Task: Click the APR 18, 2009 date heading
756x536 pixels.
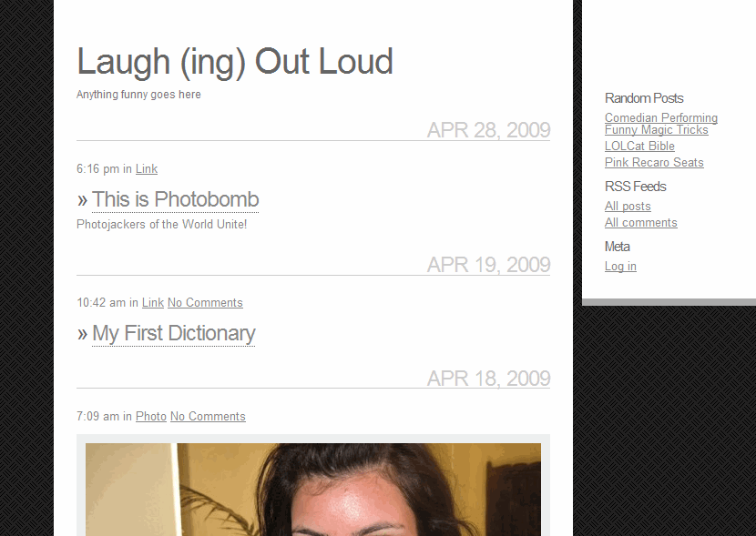Action: 488,379
